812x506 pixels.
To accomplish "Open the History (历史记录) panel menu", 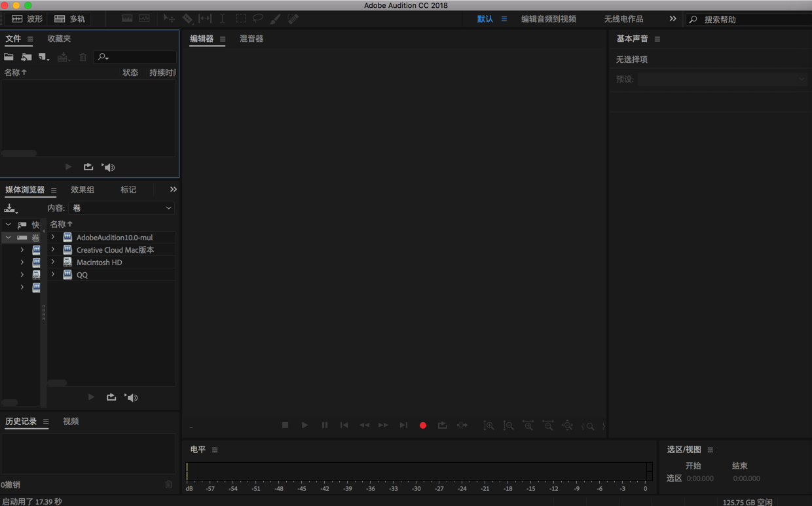I will coord(46,422).
